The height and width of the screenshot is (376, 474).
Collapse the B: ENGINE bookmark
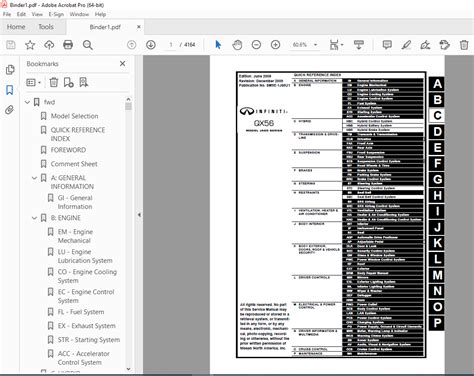(x=34, y=218)
